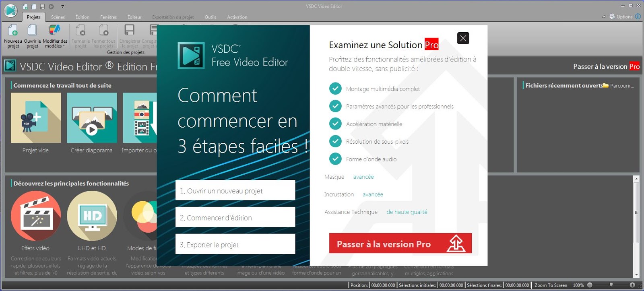This screenshot has height=291, width=644.
Task: Open the Éditeur ribbon tab
Action: pyautogui.click(x=134, y=17)
